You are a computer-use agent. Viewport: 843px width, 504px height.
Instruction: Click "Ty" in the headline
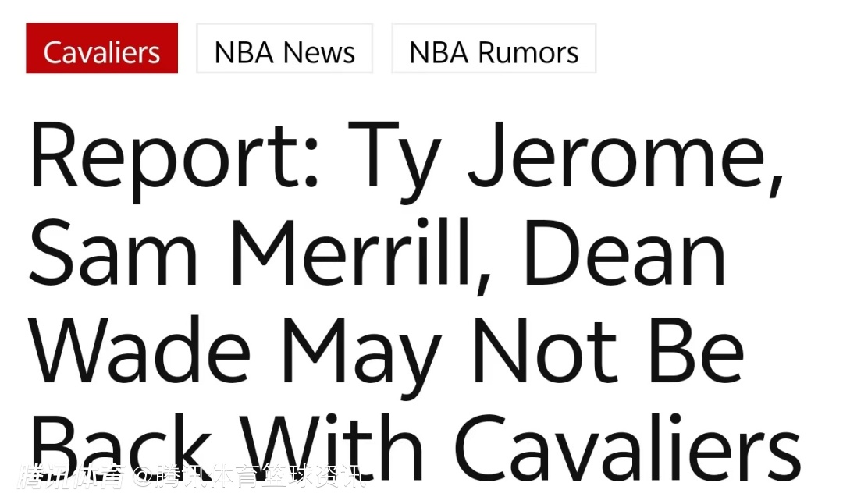(394, 161)
